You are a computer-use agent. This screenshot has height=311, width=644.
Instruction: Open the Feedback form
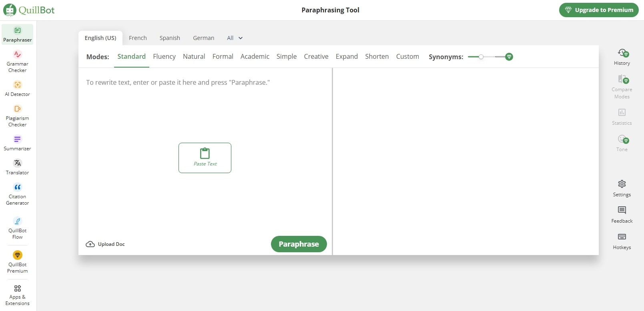622,214
